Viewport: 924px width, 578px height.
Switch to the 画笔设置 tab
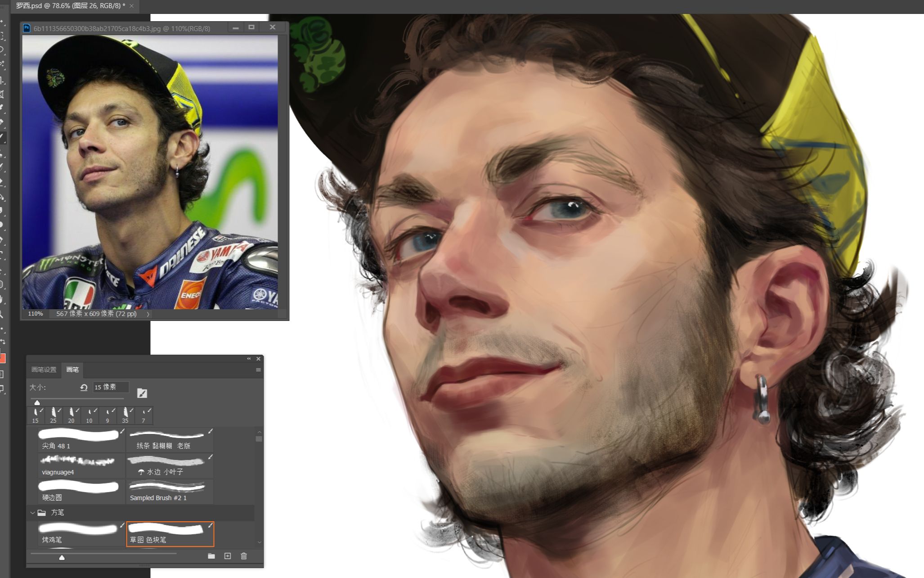click(x=44, y=370)
